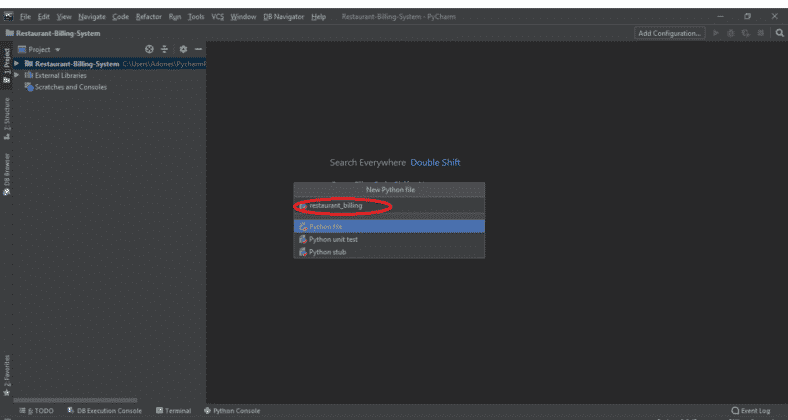Viewport: 788px width, 420px height.
Task: Click the Collapse All icon in Project panel
Action: [165, 49]
